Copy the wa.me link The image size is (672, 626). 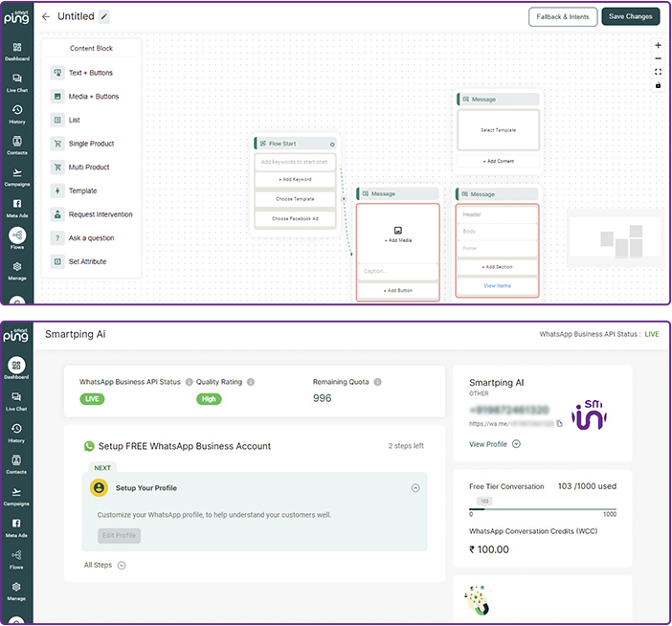[x=559, y=424]
